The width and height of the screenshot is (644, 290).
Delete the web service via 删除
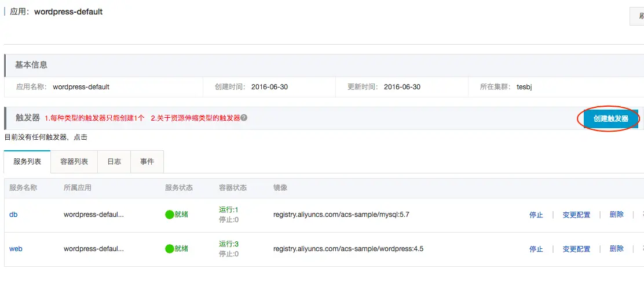[616, 248]
